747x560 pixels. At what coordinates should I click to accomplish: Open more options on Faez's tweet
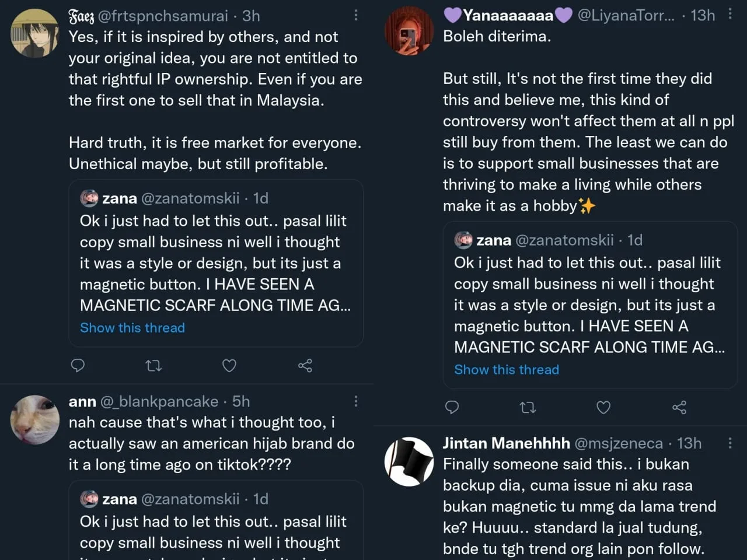(355, 16)
